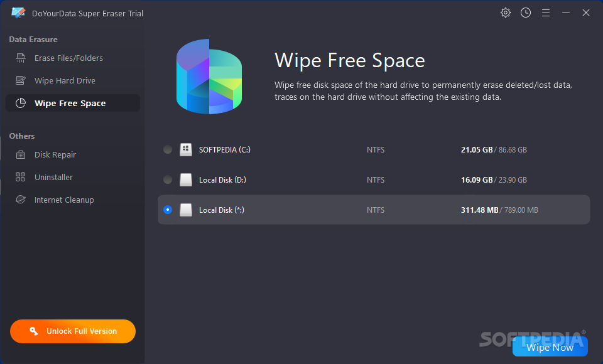
Task: Click the Wipe Free Space page heading
Action: click(350, 60)
